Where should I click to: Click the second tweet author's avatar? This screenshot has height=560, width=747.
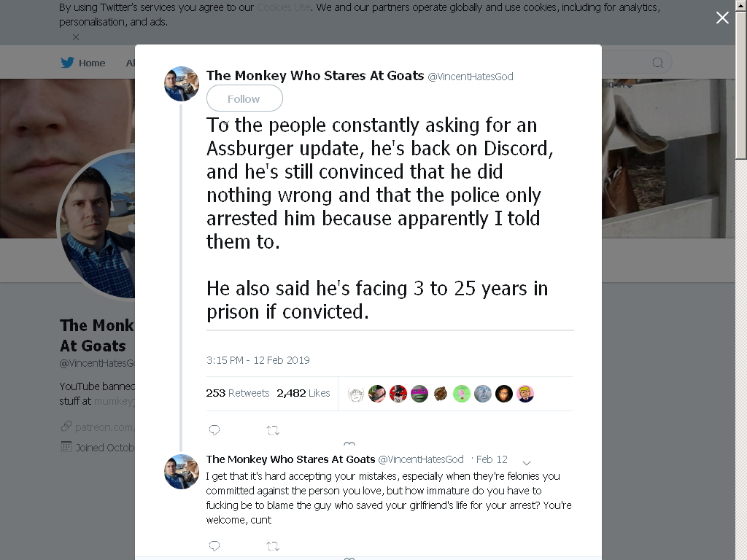182,472
